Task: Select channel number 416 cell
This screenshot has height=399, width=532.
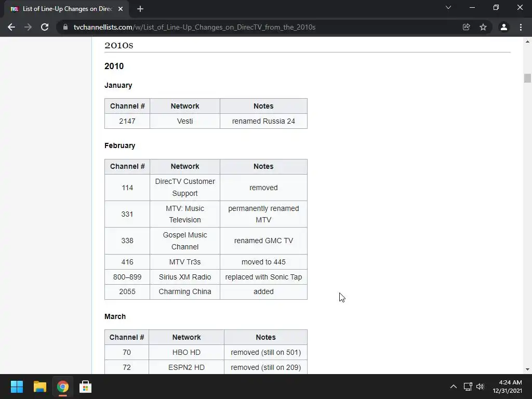Action: tap(127, 262)
